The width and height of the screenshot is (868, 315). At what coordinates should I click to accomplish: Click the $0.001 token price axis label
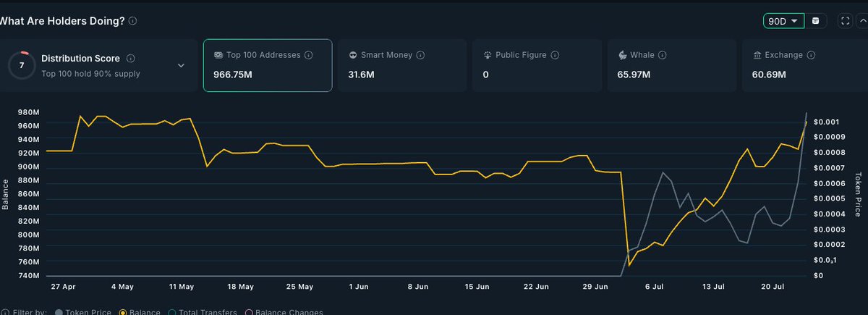click(x=826, y=122)
